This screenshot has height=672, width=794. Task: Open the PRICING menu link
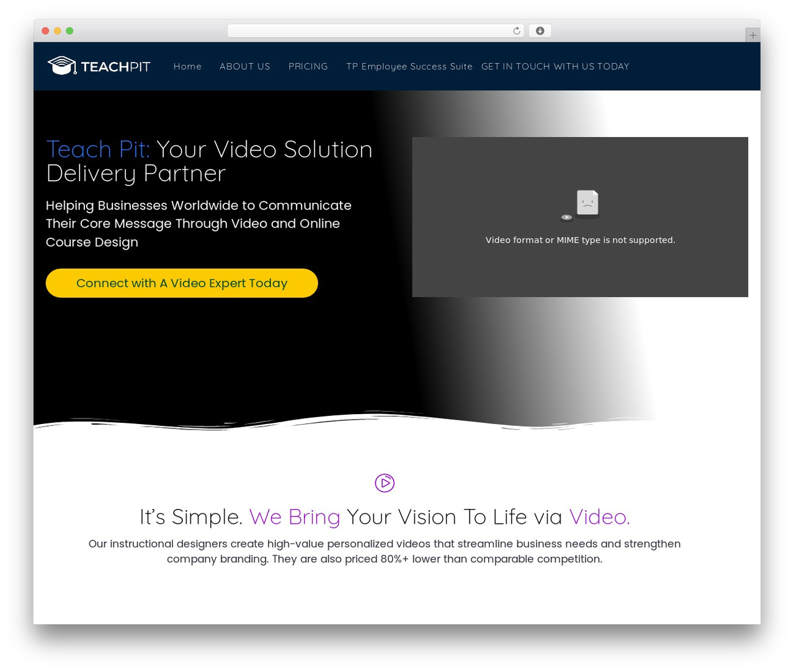click(x=308, y=66)
